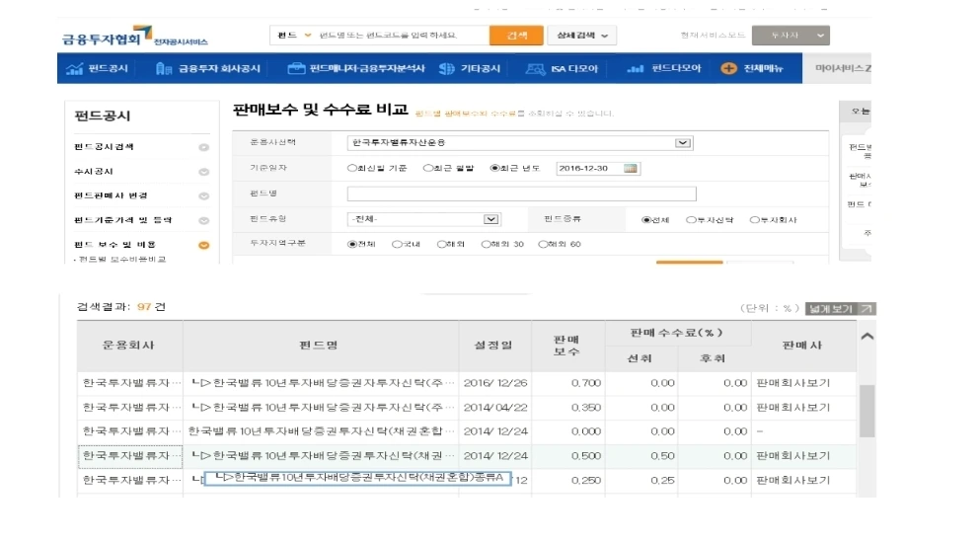Focus the 펀드명 input field
The height and width of the screenshot is (543, 980).
tap(522, 194)
